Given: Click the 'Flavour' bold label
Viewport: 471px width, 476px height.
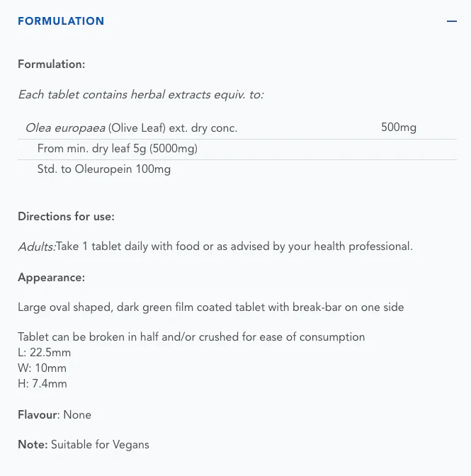Looking at the screenshot, I should pyautogui.click(x=38, y=415).
